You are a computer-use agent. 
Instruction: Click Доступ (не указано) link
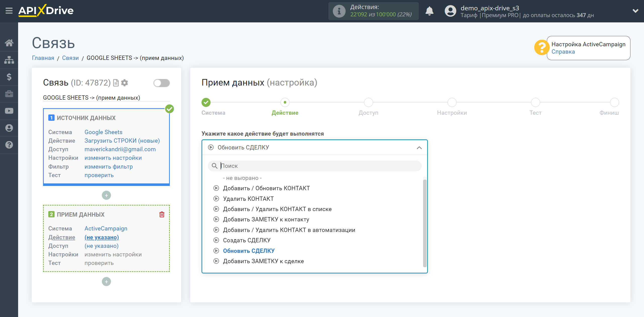(101, 246)
